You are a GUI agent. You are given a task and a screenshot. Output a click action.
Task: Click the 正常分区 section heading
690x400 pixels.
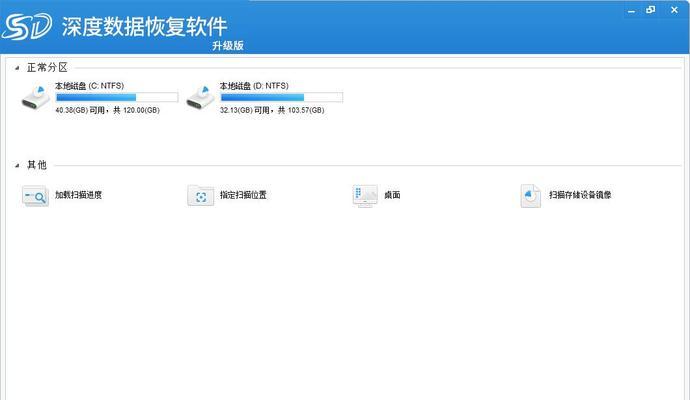tap(47, 67)
